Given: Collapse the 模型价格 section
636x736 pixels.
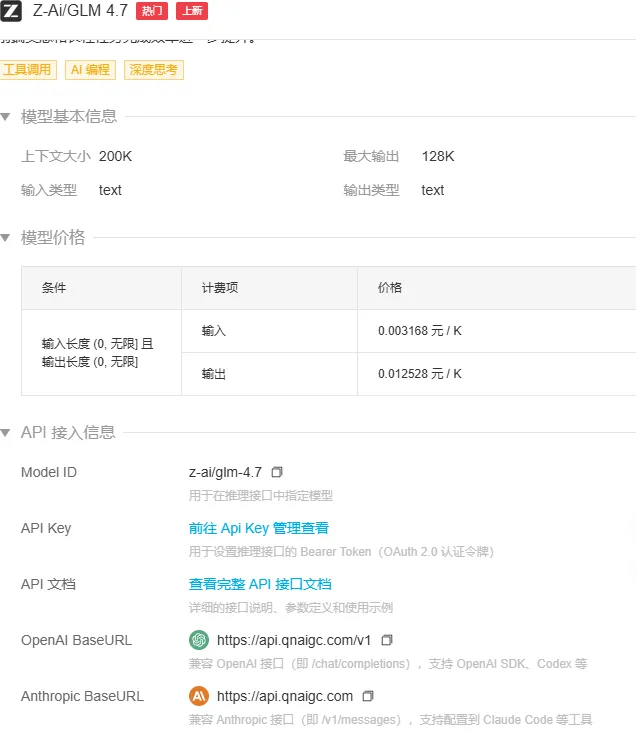Looking at the screenshot, I should [6, 238].
